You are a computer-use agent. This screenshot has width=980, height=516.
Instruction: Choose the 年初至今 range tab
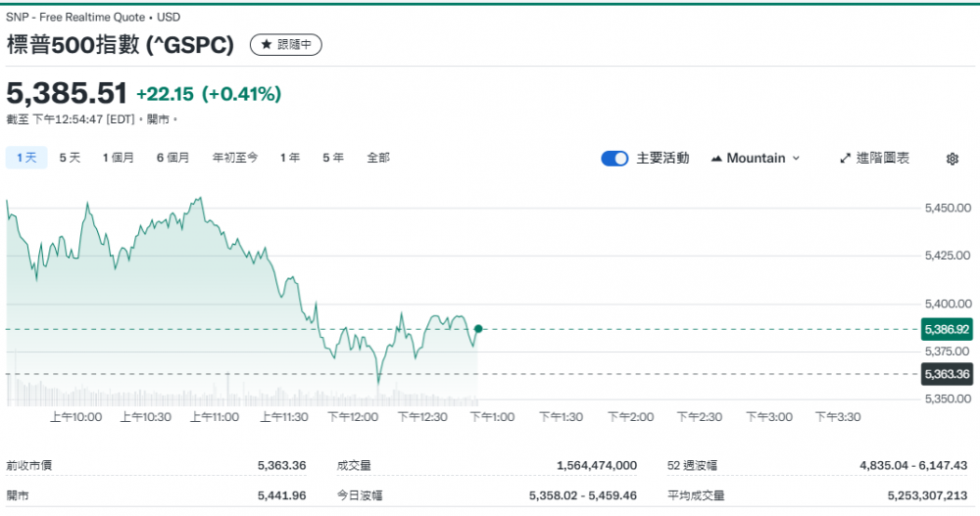pos(235,158)
